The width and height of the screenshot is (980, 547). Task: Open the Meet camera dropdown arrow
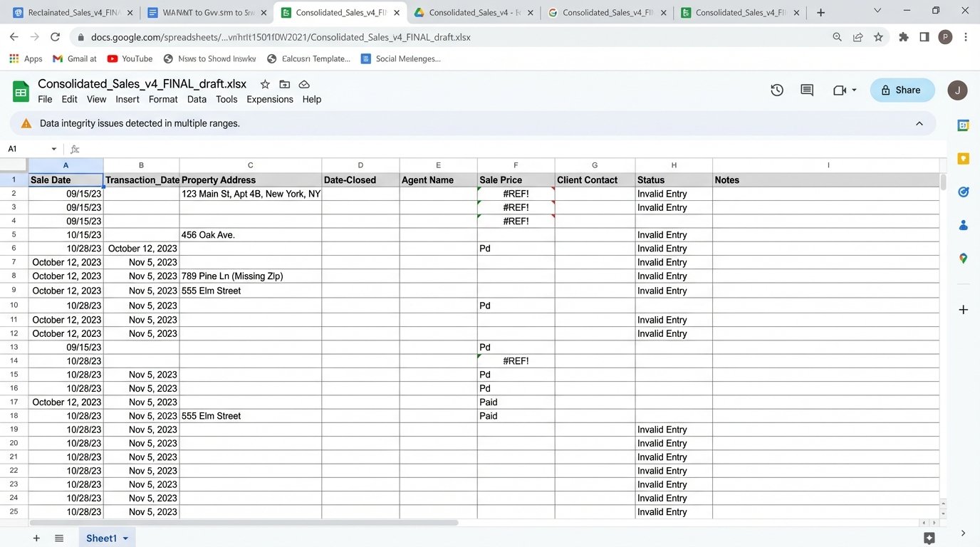click(853, 90)
